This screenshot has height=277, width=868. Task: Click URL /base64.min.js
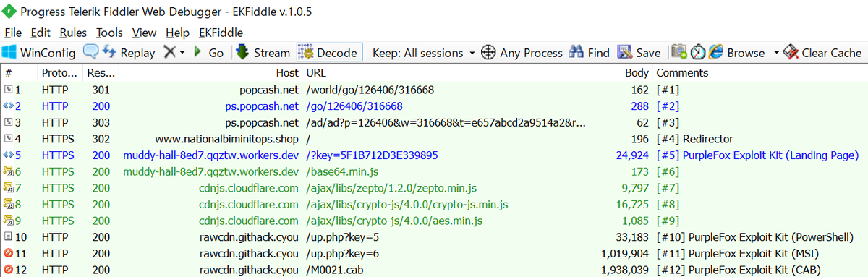tap(341, 171)
